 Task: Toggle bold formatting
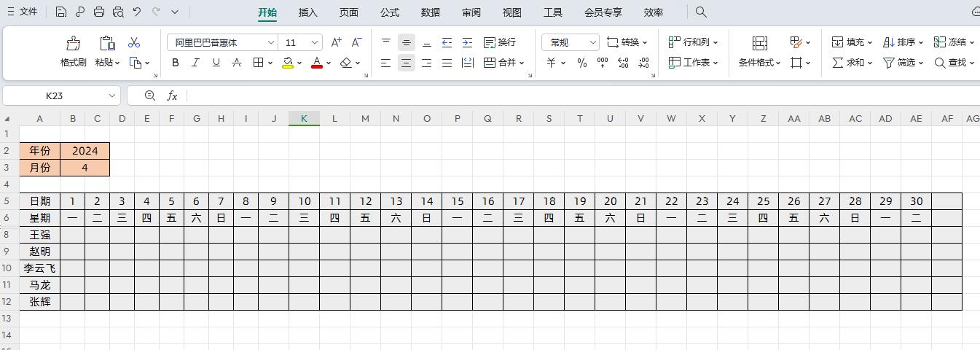pyautogui.click(x=176, y=63)
